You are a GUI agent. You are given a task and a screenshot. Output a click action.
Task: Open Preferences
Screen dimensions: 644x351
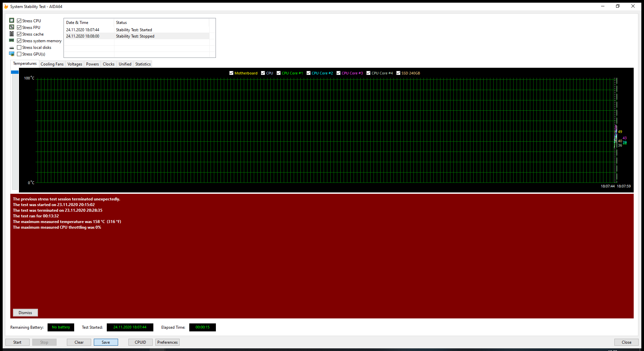point(167,342)
